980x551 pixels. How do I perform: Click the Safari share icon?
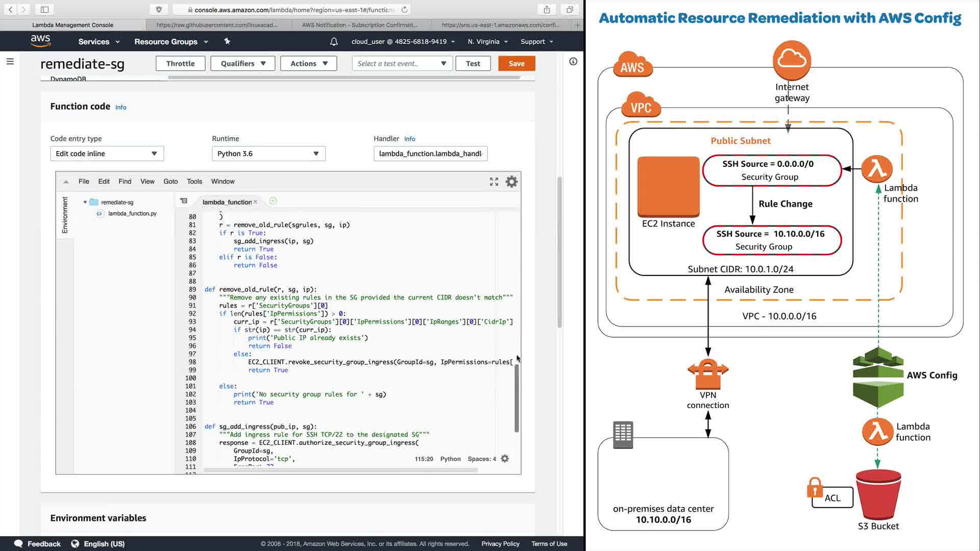(x=547, y=10)
